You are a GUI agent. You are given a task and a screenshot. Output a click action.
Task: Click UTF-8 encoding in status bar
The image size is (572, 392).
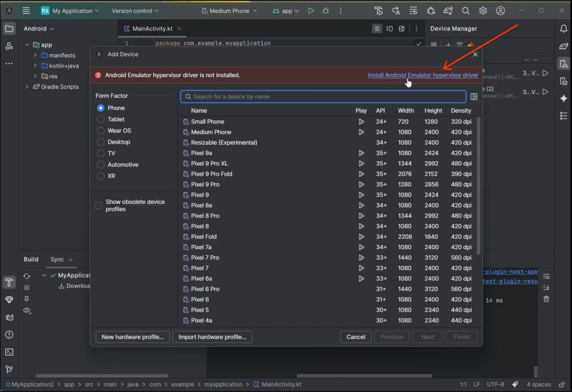[495, 384]
